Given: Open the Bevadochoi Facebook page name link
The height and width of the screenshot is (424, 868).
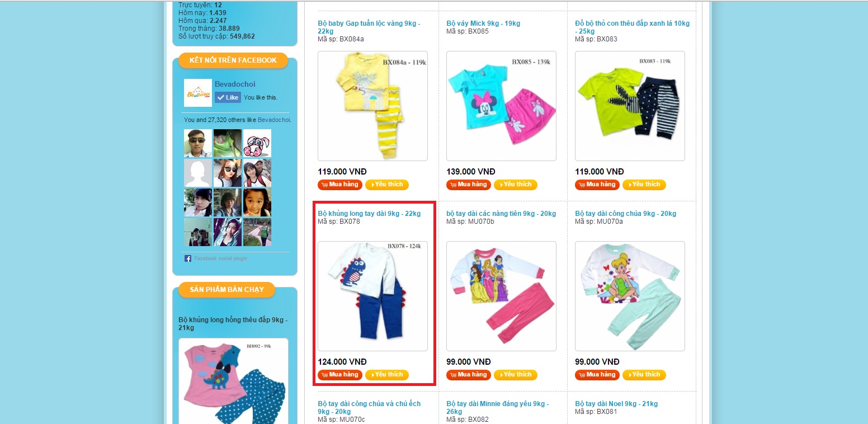Looking at the screenshot, I should click(235, 84).
